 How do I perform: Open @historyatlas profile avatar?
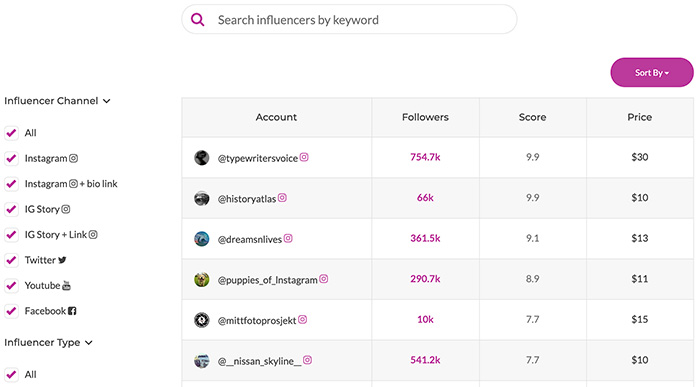pyautogui.click(x=202, y=198)
